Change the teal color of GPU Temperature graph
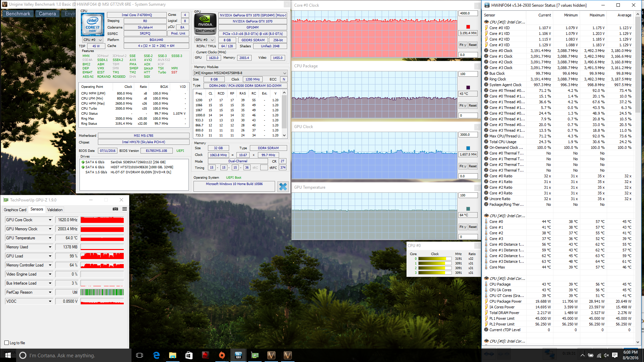The width and height of the screenshot is (644, 362). [x=468, y=209]
